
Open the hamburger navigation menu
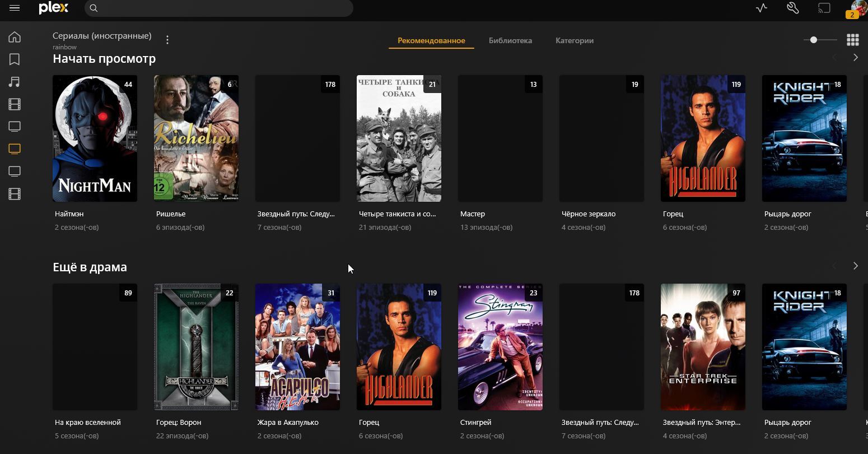coord(15,8)
